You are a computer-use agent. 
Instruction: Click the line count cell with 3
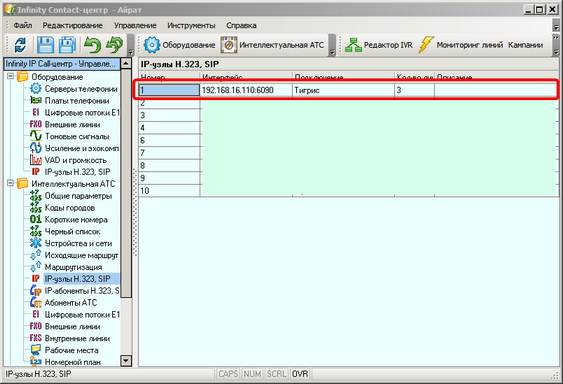coord(414,90)
